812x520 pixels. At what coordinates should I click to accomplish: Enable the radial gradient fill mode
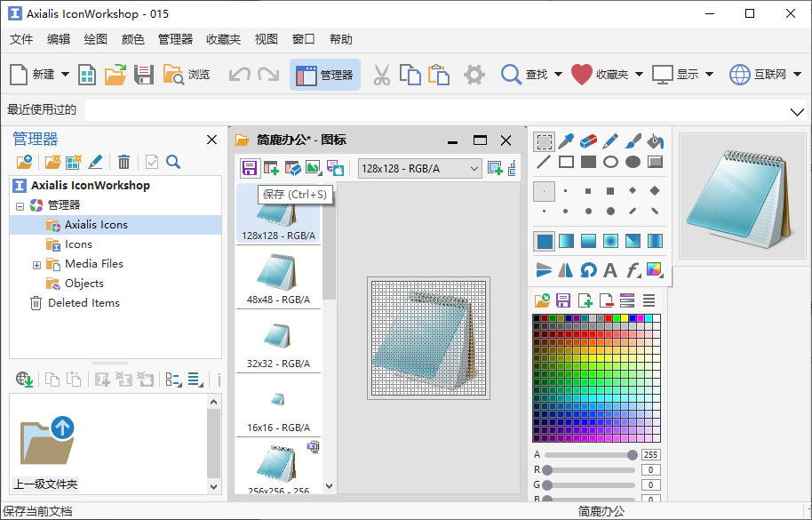click(x=610, y=241)
